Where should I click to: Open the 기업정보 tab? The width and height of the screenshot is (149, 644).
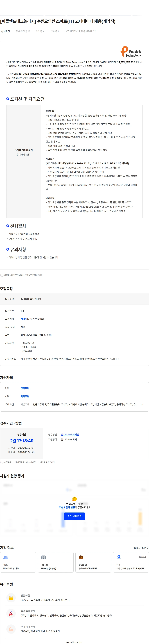tap(40, 31)
